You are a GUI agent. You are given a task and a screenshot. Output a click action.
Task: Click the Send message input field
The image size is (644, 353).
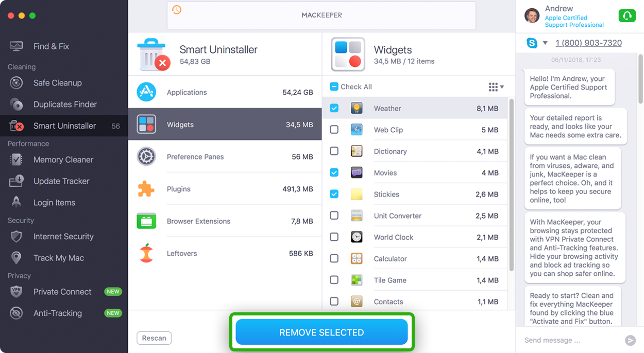pyautogui.click(x=571, y=340)
